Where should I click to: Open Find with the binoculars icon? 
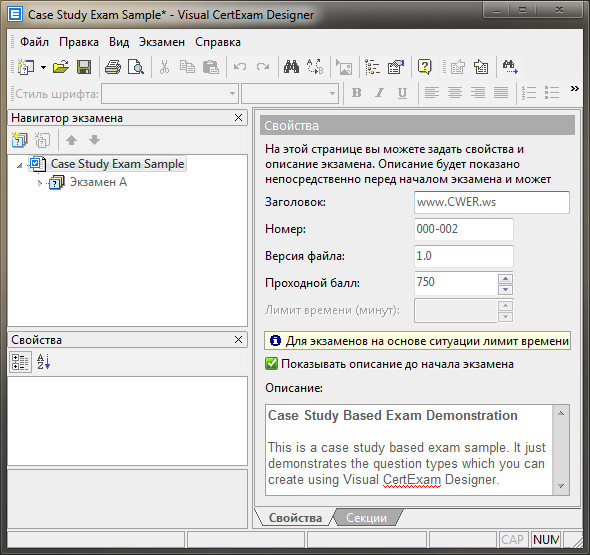click(291, 67)
